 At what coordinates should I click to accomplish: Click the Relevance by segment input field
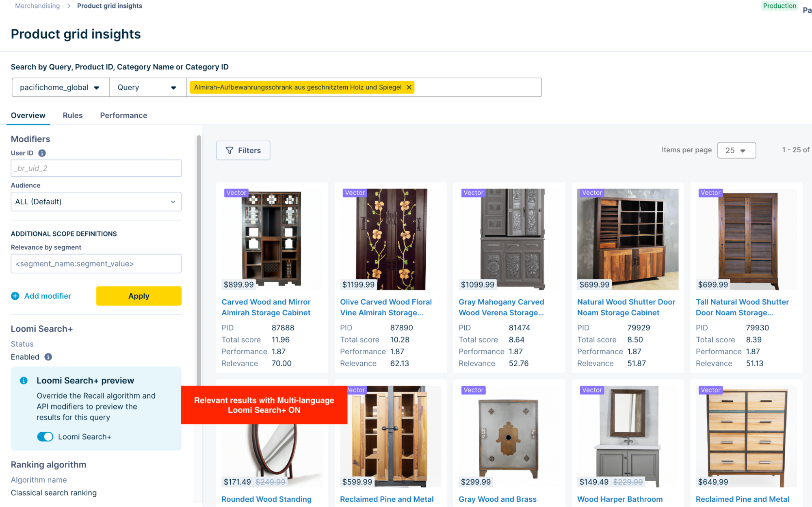click(x=96, y=264)
